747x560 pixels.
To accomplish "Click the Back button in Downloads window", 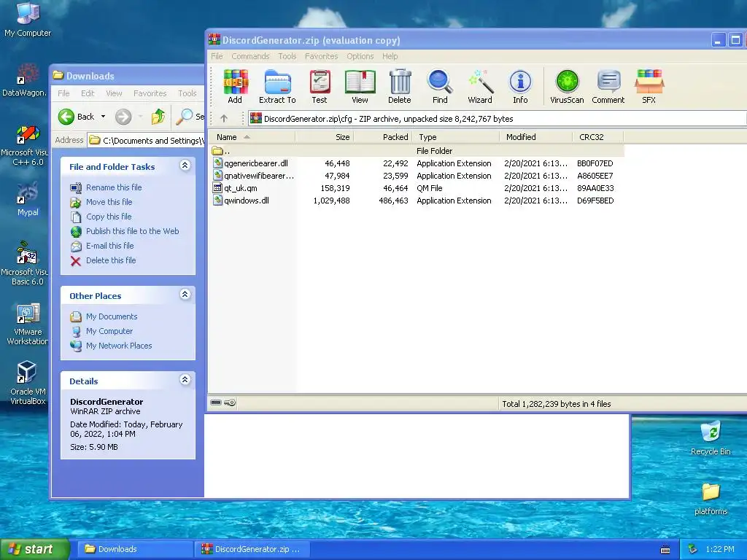I will [x=76, y=117].
